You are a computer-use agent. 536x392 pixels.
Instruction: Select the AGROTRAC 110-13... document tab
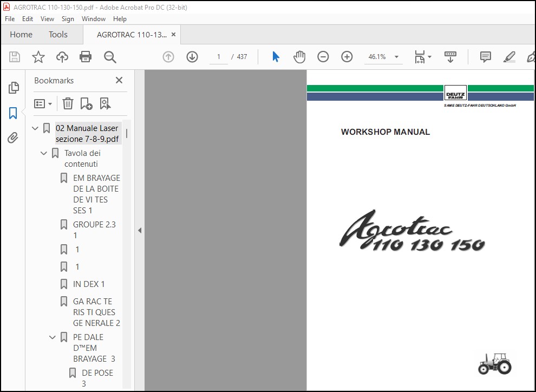click(x=132, y=35)
